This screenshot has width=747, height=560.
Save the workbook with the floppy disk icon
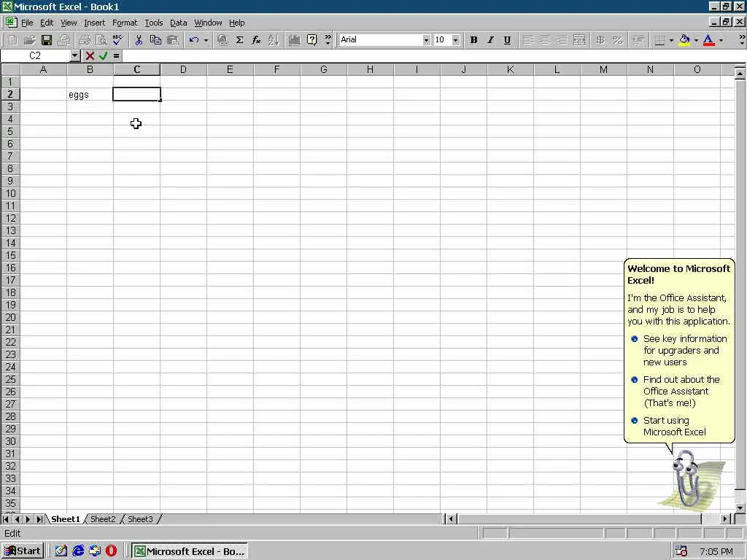[x=46, y=40]
